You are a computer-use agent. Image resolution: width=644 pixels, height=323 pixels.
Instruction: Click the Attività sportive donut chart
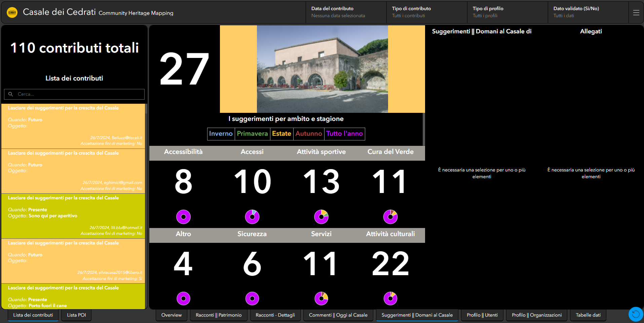pos(321,217)
